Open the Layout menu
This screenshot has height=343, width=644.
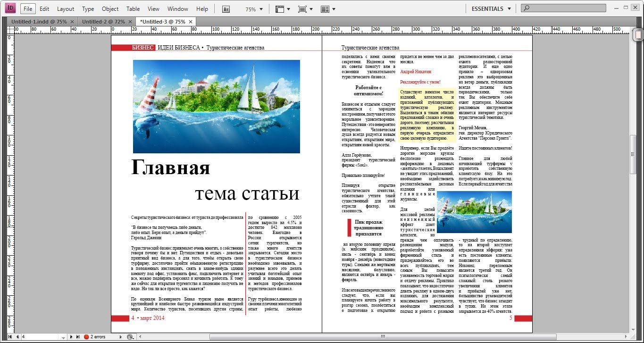point(66,9)
